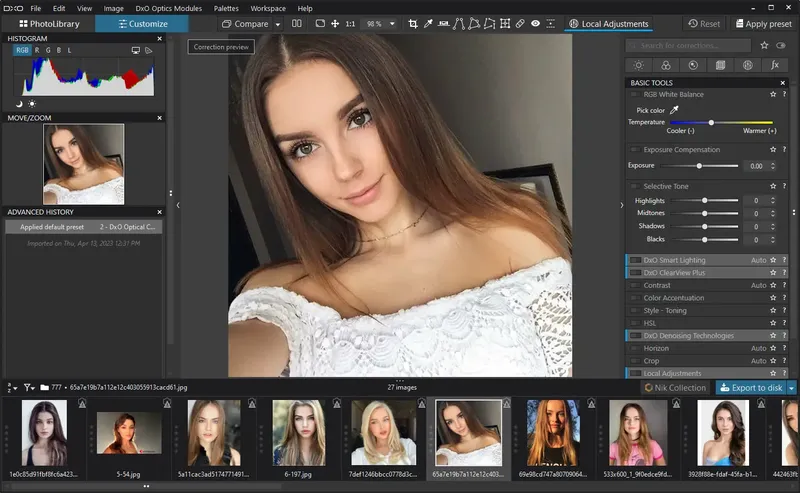The image size is (800, 493).
Task: Activate the Horizon leveling tool
Action: click(445, 23)
